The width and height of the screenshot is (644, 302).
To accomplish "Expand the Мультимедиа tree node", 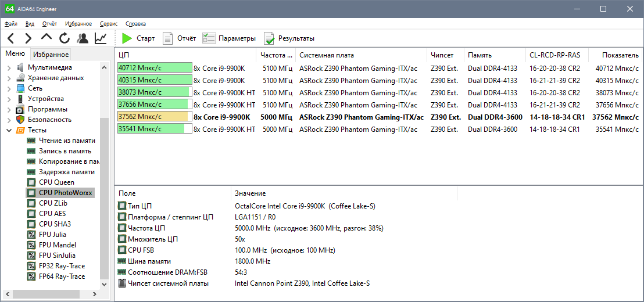I will tap(9, 67).
